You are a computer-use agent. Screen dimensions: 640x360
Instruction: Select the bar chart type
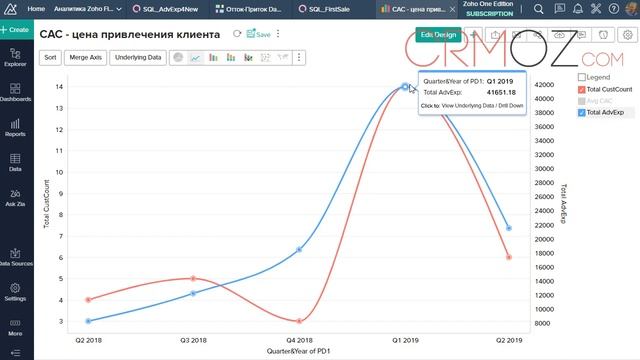coord(213,58)
